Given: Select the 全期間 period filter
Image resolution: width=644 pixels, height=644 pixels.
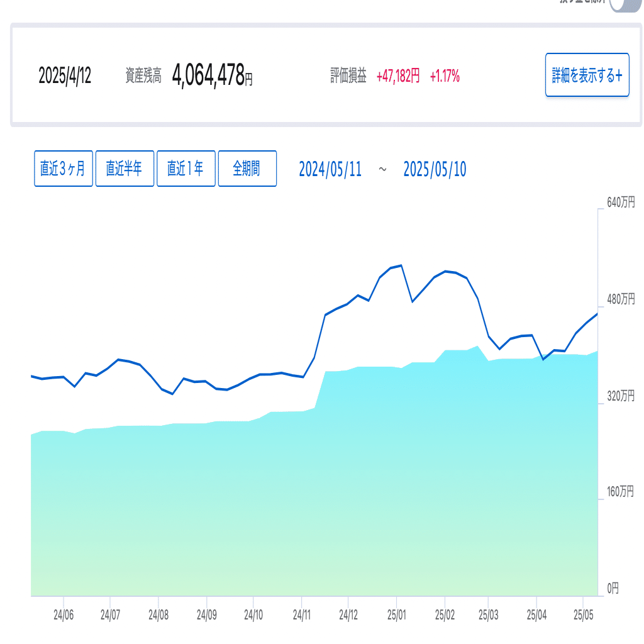Looking at the screenshot, I should [247, 168].
